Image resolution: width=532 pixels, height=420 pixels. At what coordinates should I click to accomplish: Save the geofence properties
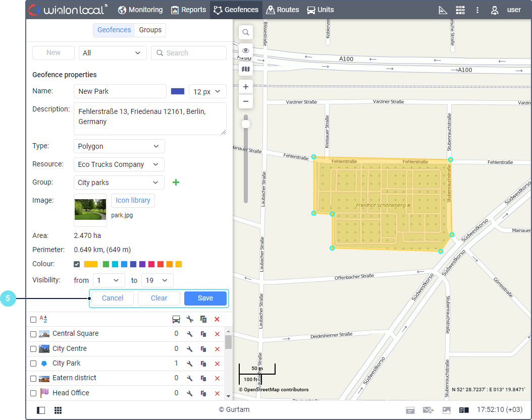pyautogui.click(x=205, y=298)
